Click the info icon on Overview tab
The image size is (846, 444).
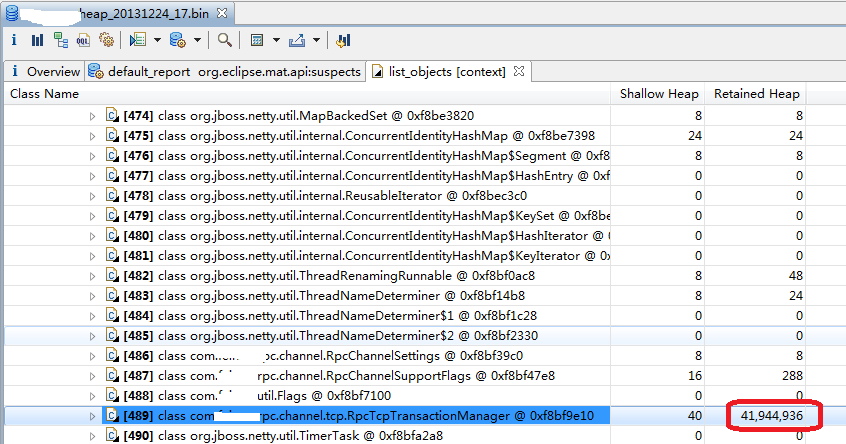tap(15, 71)
